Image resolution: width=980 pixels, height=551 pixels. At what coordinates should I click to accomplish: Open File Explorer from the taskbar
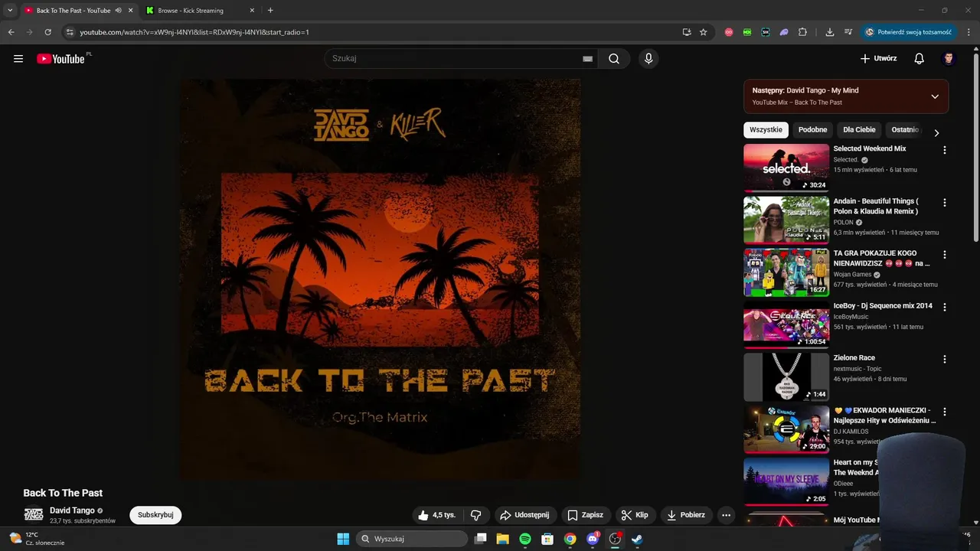pyautogui.click(x=503, y=539)
